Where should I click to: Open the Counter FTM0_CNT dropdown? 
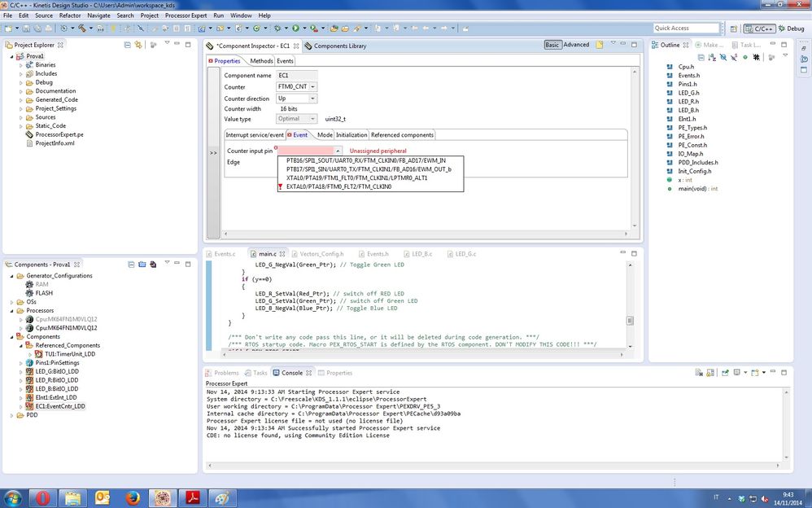[312, 86]
